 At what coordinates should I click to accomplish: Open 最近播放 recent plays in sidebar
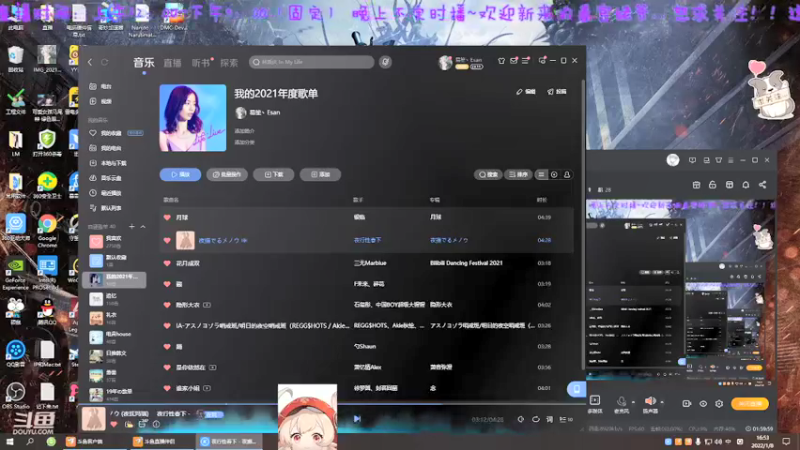coord(106,193)
